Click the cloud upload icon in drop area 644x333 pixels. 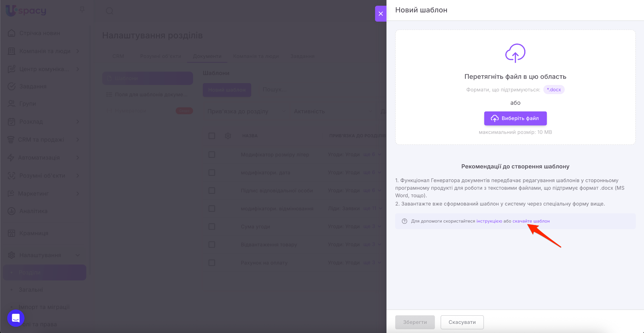click(x=515, y=53)
